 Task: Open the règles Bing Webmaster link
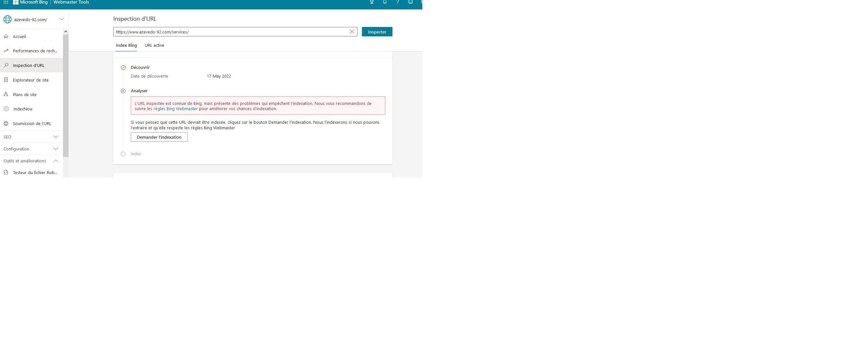pyautogui.click(x=176, y=109)
